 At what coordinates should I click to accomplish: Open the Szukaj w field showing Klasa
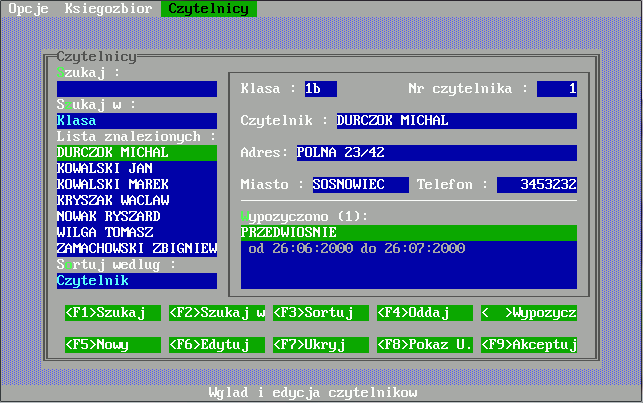(137, 121)
